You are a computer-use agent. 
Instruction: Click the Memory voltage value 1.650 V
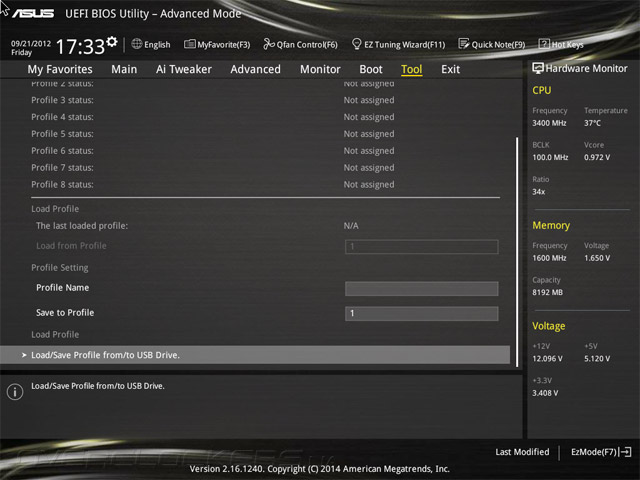[x=597, y=258]
